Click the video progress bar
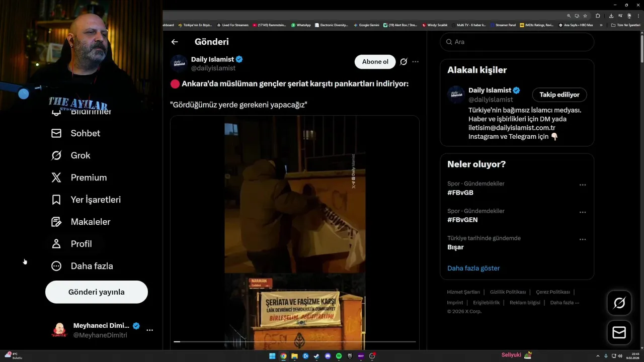644x362 pixels. 295,342
